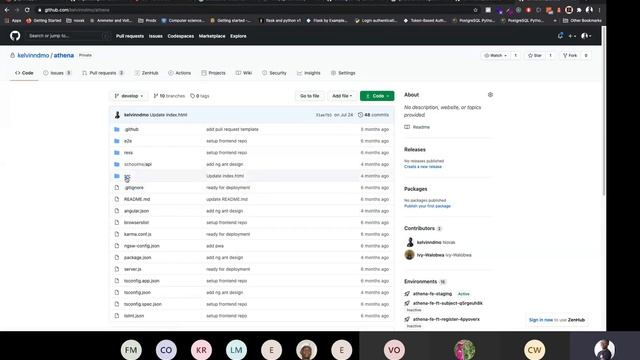Image resolution: width=640 pixels, height=360 pixels.
Task: Star the athena repository
Action: [x=535, y=56]
